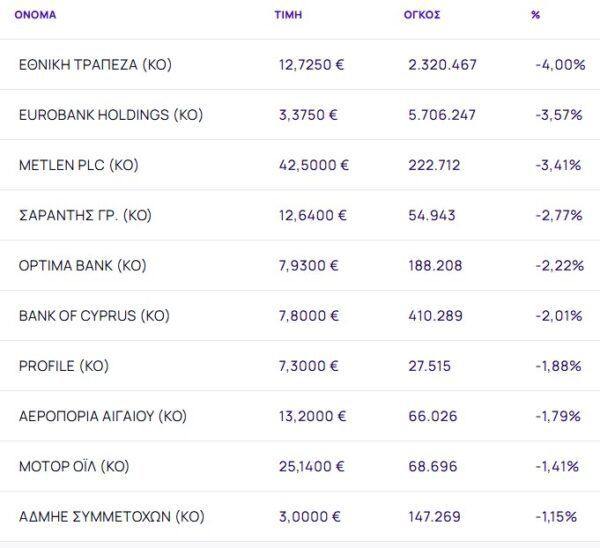
Task: Open ΑΕΡΟΠΟΡΙΑ ΑΙΓΑΙΟΥ (ΚΟ) stock
Action: [x=103, y=416]
